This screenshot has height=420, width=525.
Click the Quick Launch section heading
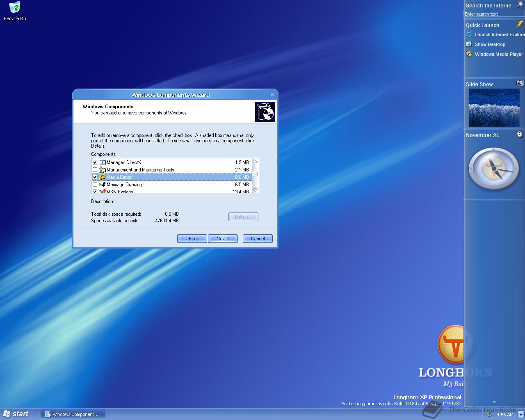click(x=482, y=25)
